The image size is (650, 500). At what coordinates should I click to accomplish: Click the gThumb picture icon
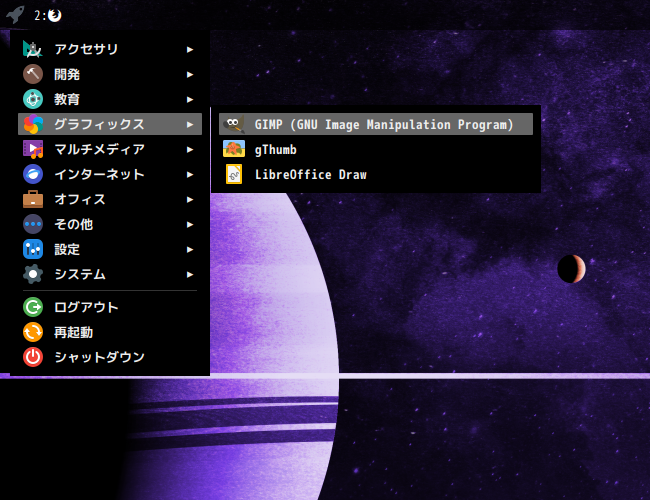click(234, 149)
